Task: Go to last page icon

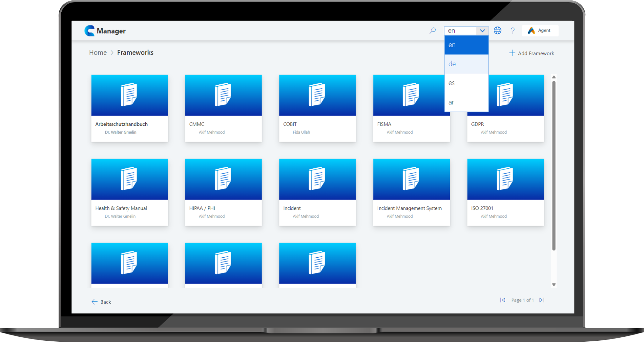Action: coord(541,300)
